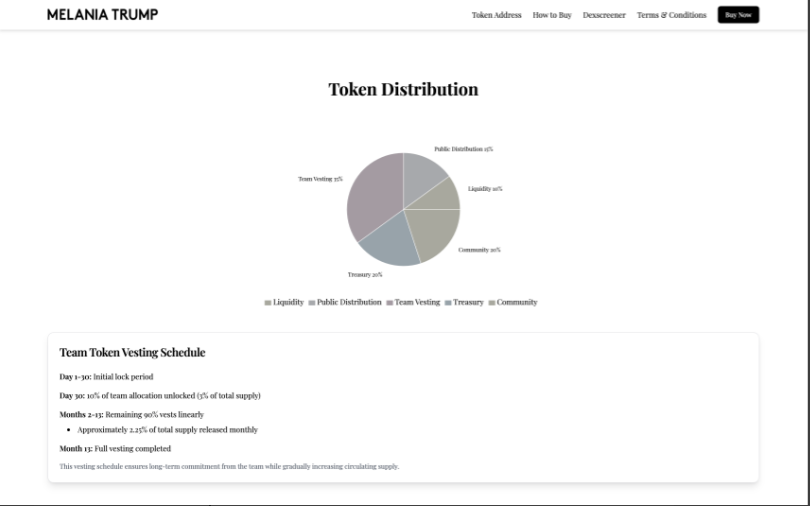Click the Token Distribution heading
The image size is (810, 506).
403,89
